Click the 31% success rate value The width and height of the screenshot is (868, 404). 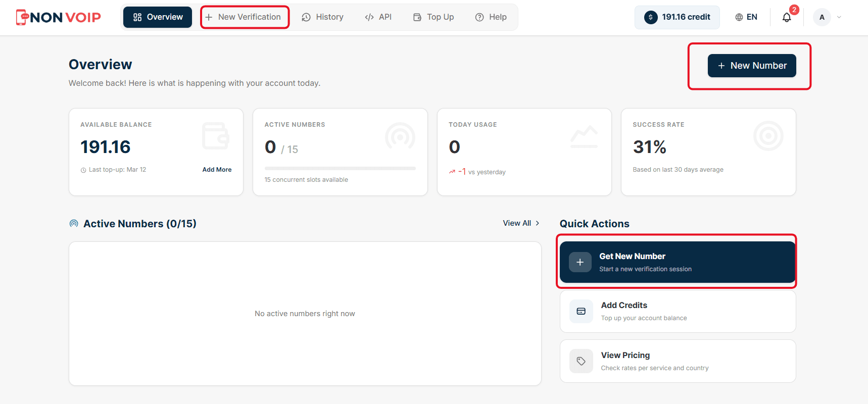(649, 147)
